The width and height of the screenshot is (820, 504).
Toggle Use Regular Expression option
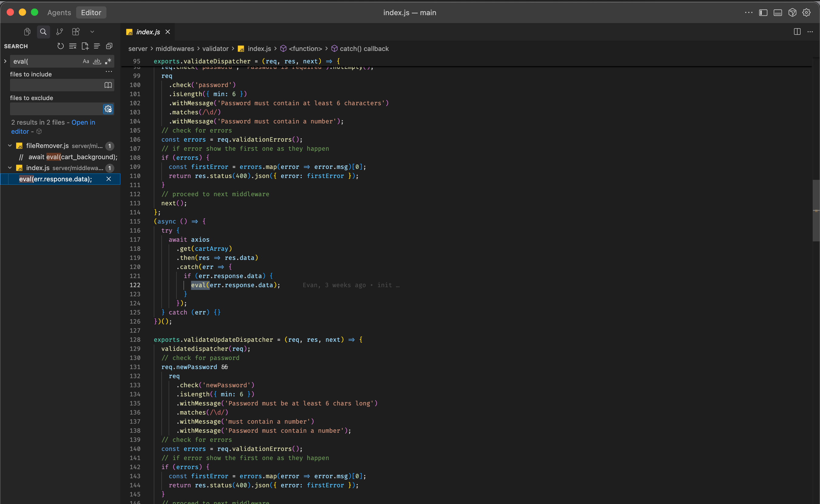click(x=108, y=61)
